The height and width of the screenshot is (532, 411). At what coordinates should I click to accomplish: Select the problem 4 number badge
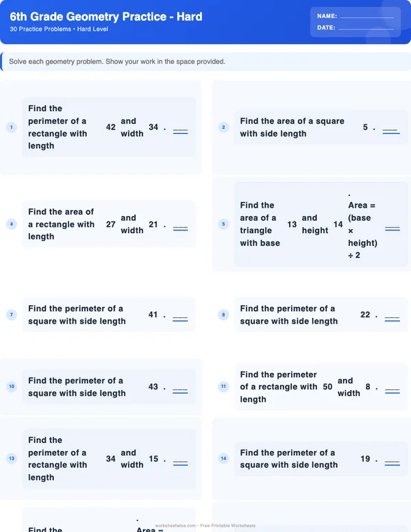click(x=11, y=224)
